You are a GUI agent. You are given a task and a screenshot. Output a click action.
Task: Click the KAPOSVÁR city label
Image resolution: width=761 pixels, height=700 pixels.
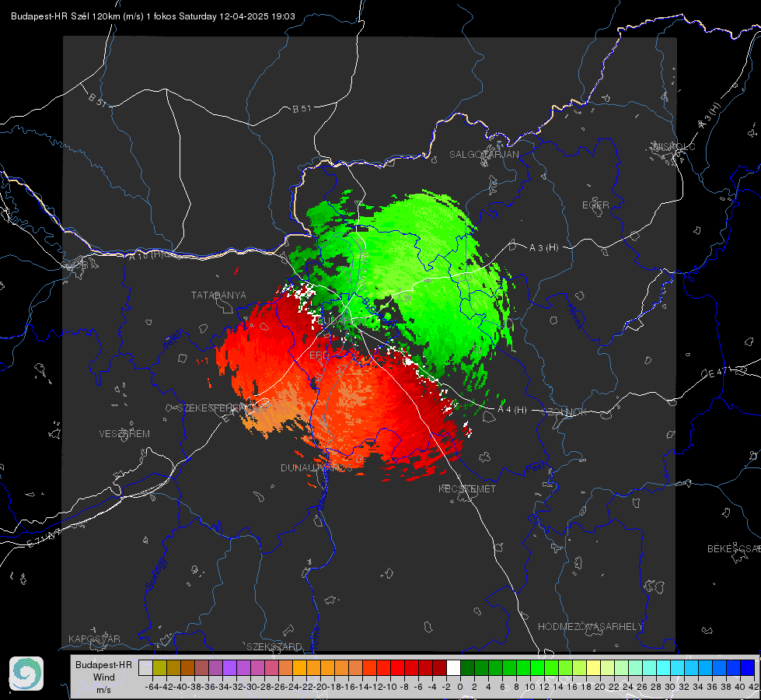[x=94, y=639]
